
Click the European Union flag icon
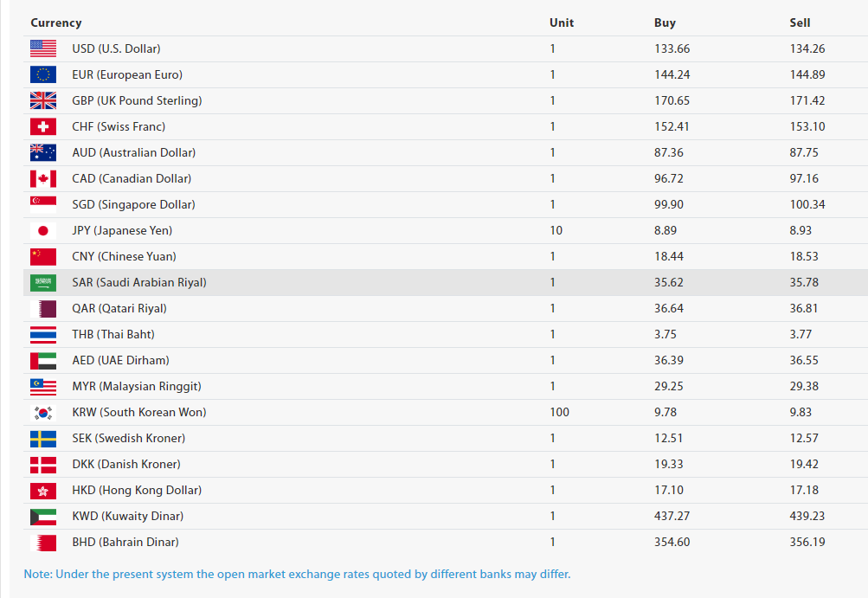(43, 74)
